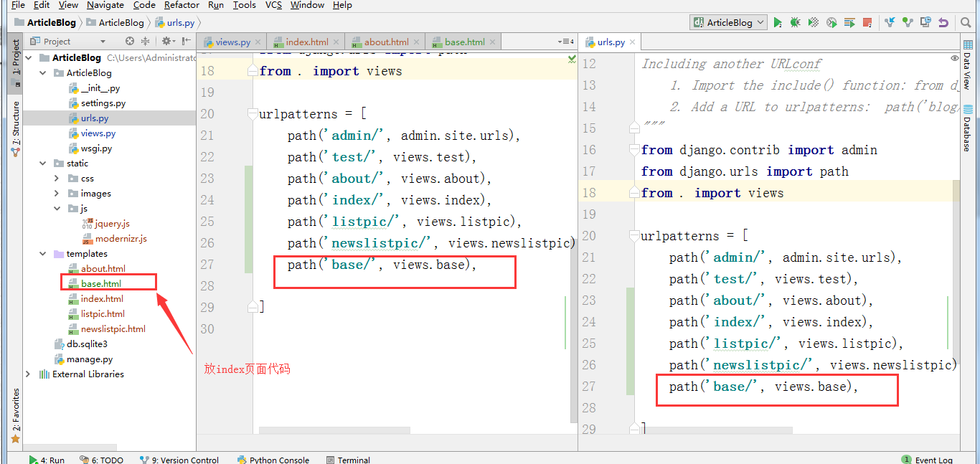Expand the css folder
The height and width of the screenshot is (464, 980).
[x=57, y=179]
